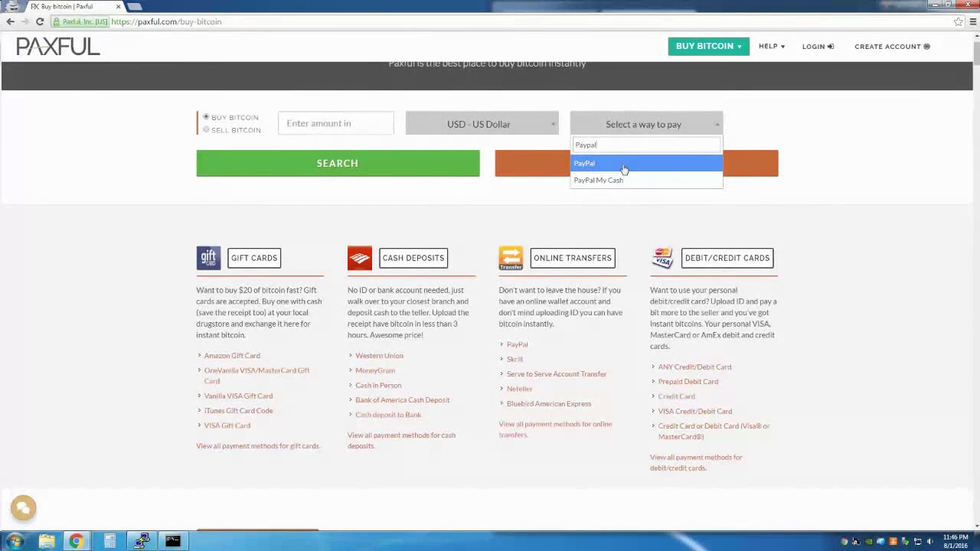The image size is (980, 551).
Task: Open Bank of America Cash Deposit link
Action: pyautogui.click(x=402, y=399)
